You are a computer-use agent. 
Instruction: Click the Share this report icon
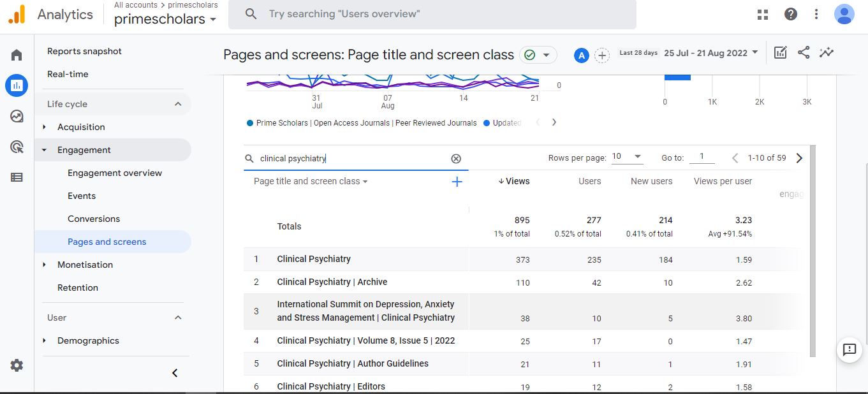click(x=804, y=53)
